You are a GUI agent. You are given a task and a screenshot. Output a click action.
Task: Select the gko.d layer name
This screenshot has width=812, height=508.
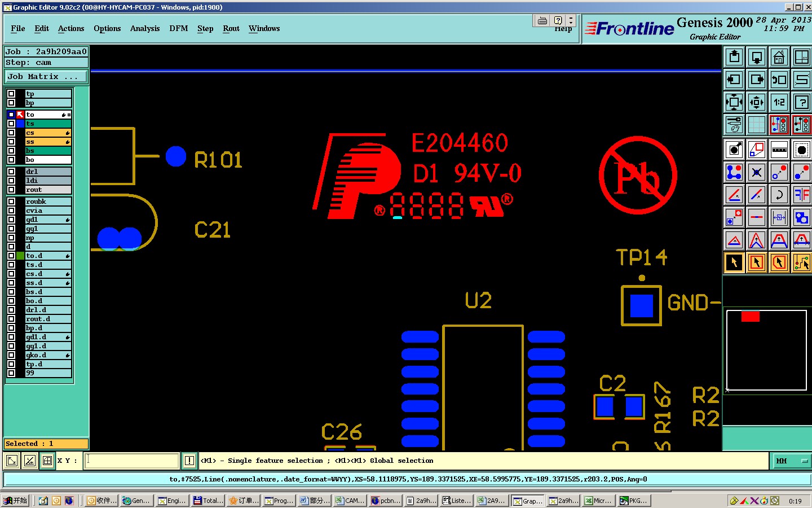pos(48,355)
